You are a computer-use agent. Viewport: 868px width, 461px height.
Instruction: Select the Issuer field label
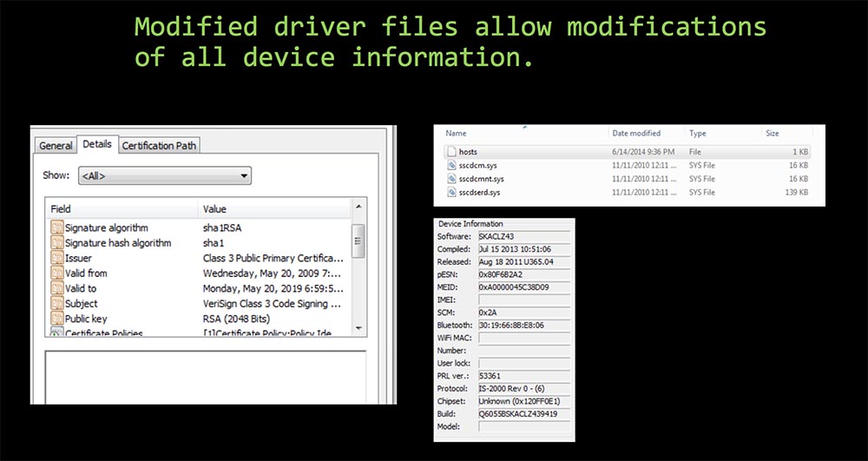click(x=78, y=258)
